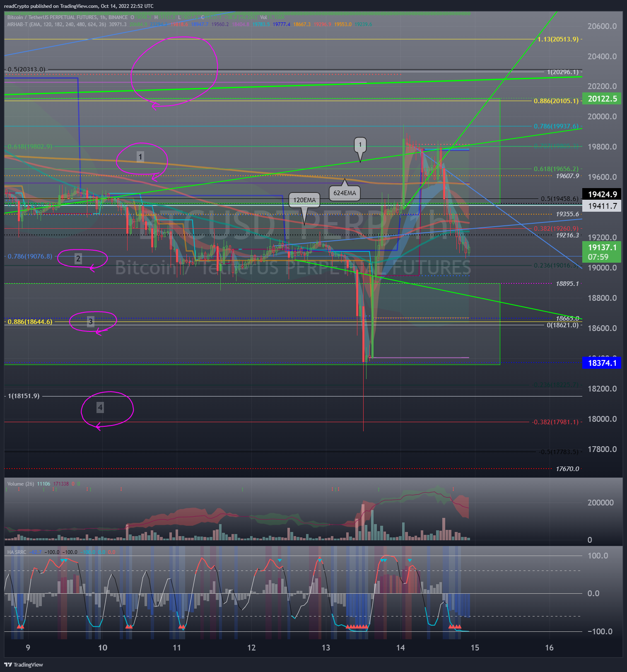Click the 'Volume (26)' indicator legend
The width and height of the screenshot is (627, 672).
click(21, 484)
